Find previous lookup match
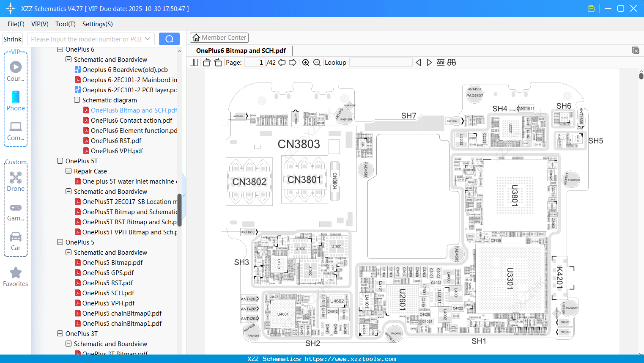This screenshot has width=644, height=363. [418, 63]
